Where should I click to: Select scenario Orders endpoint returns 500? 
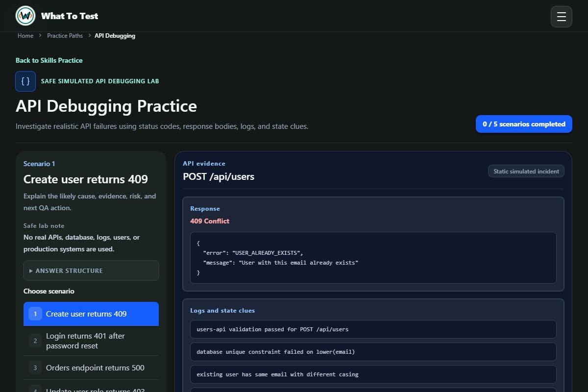91,367
